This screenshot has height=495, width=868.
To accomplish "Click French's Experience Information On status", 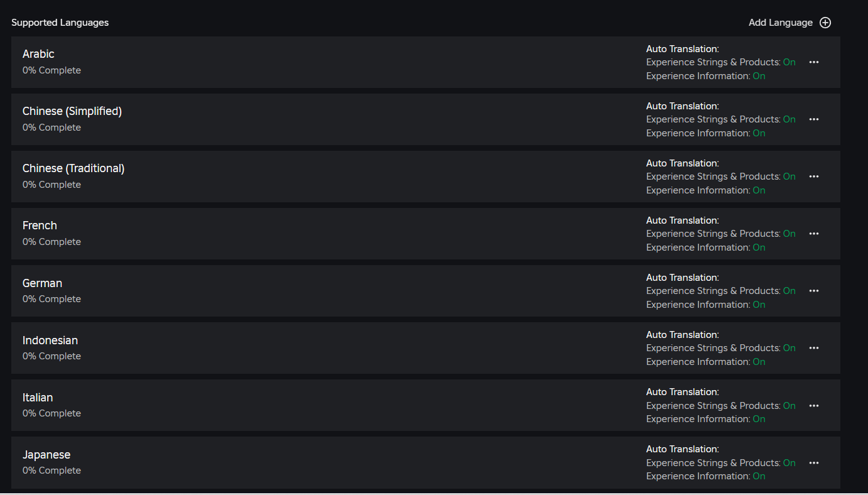I will click(759, 247).
